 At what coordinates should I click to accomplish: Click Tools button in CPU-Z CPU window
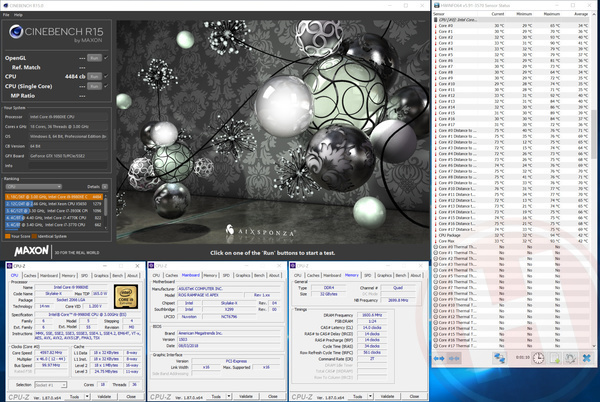pos(74,397)
